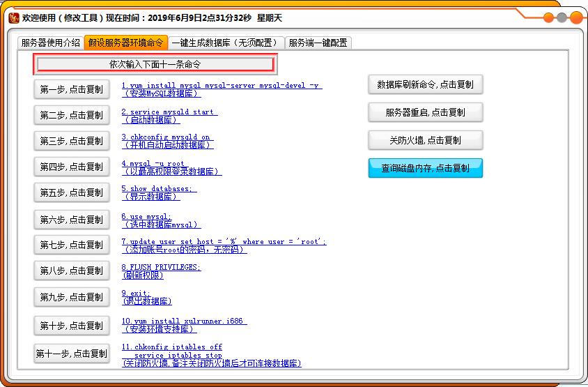Switch to the 服务器使用介绍 tab
588x387 pixels.
(50, 43)
